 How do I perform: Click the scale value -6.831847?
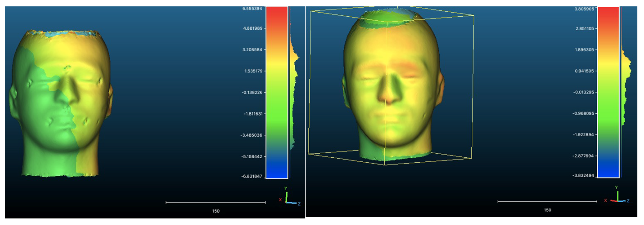click(252, 176)
